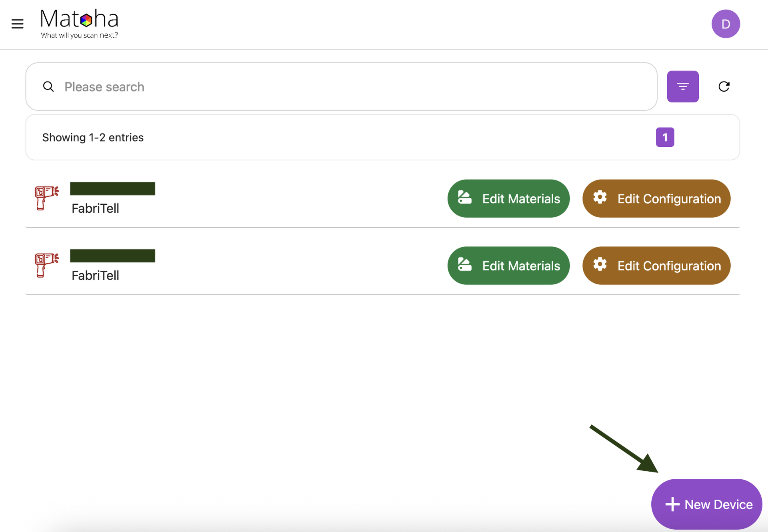Focus the Please search input field
This screenshot has width=768, height=532.
[352, 86]
